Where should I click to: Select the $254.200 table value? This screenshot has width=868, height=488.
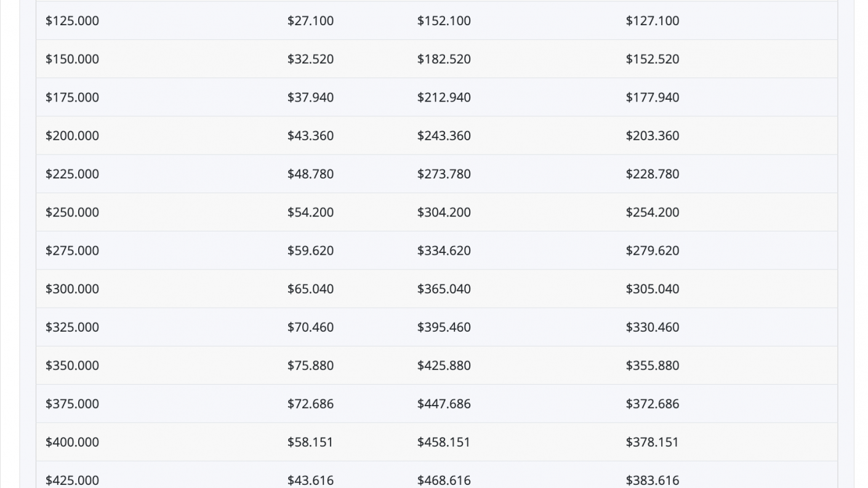pyautogui.click(x=653, y=212)
